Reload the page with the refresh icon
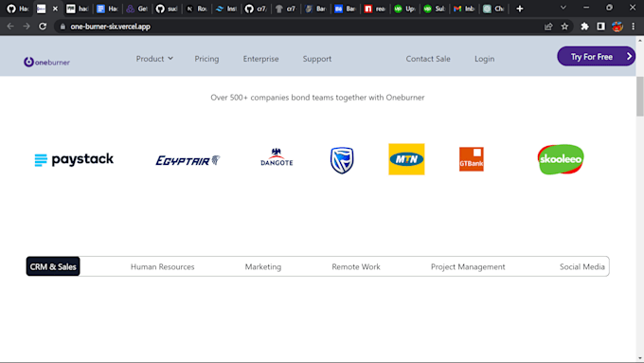 (x=43, y=27)
